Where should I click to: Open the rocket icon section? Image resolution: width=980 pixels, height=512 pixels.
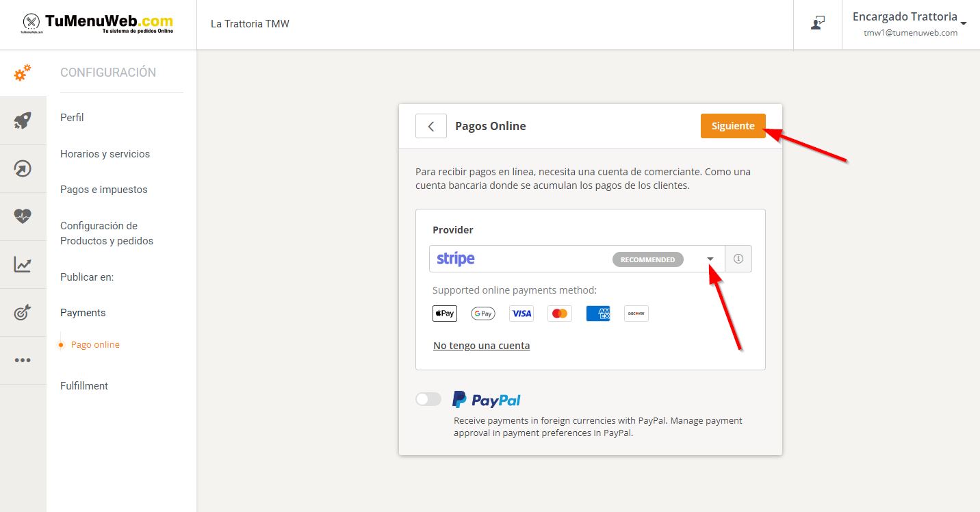23,121
